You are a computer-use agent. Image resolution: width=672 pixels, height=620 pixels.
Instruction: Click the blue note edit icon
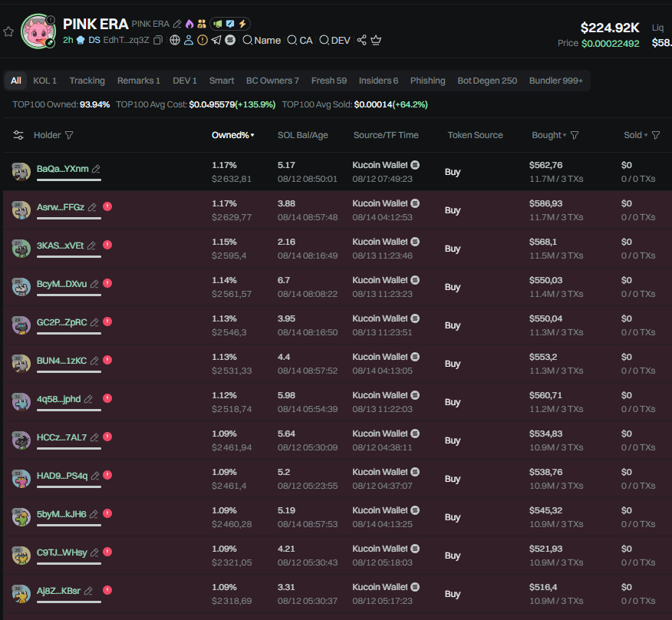click(230, 24)
